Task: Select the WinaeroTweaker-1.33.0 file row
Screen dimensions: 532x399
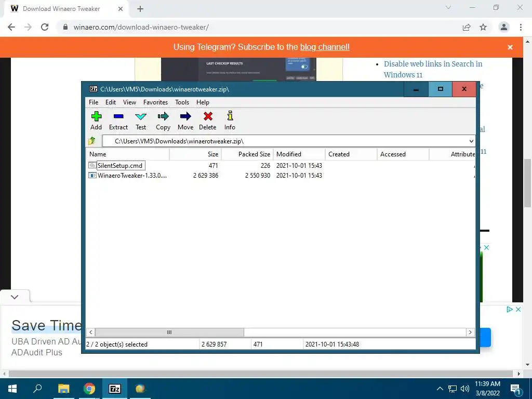Action: [280, 176]
